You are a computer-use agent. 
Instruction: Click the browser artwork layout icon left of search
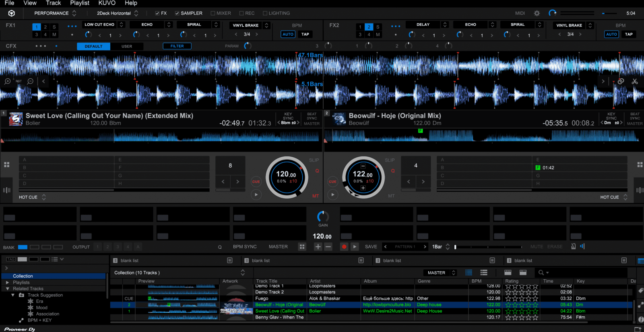click(x=523, y=273)
